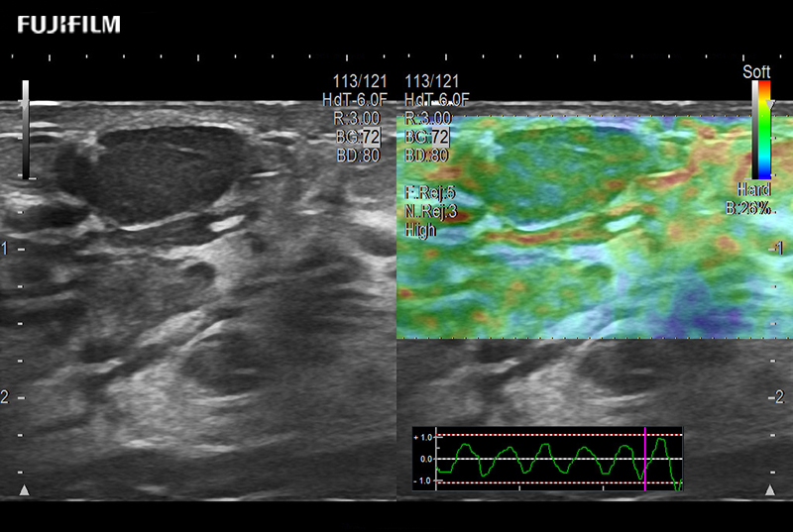Image resolution: width=793 pixels, height=532 pixels.
Task: Click the right 113/121 frame counter
Action: click(x=432, y=81)
